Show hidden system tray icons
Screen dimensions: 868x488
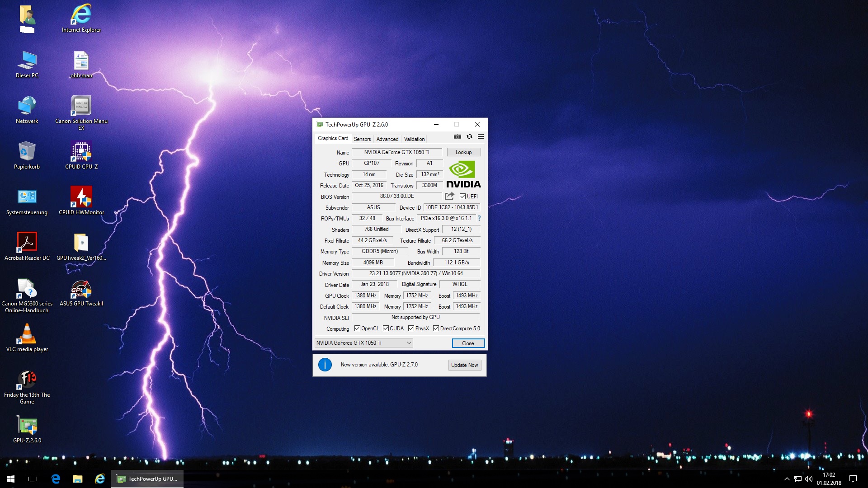point(787,479)
